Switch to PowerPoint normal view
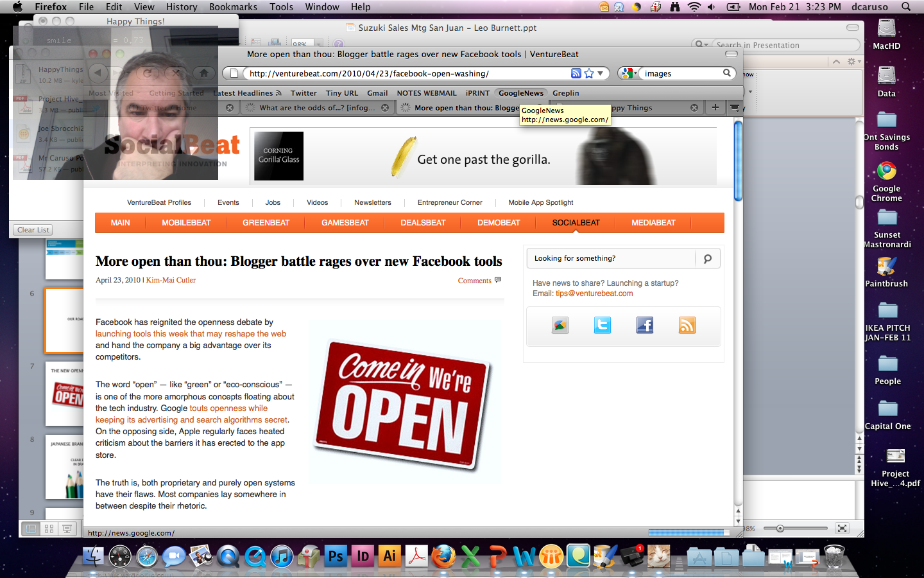924x578 pixels. pos(30,529)
